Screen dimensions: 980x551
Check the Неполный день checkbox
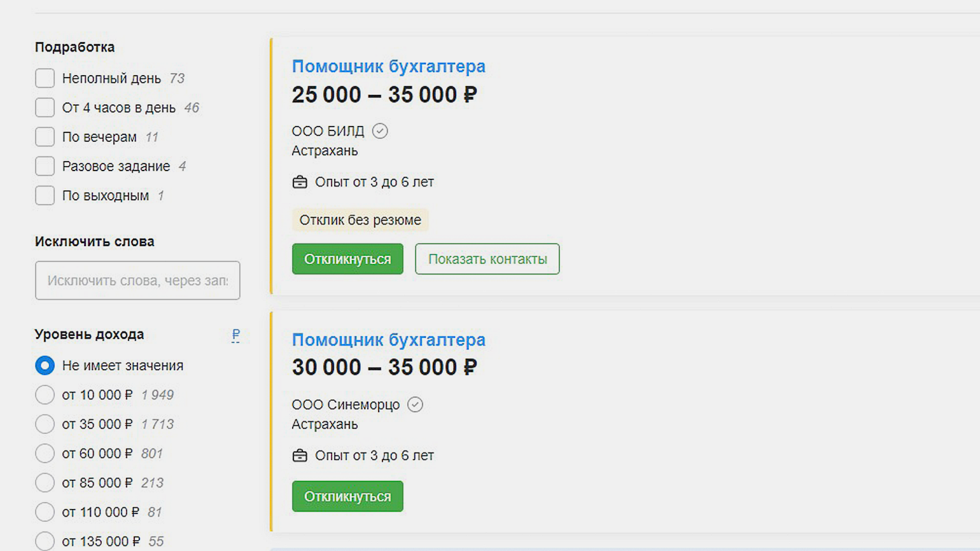click(45, 78)
